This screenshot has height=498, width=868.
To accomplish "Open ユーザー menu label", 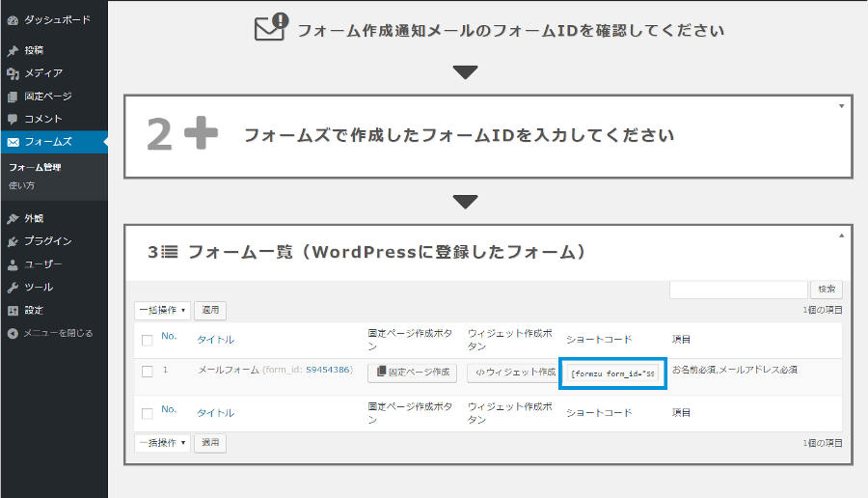I will coord(43,264).
